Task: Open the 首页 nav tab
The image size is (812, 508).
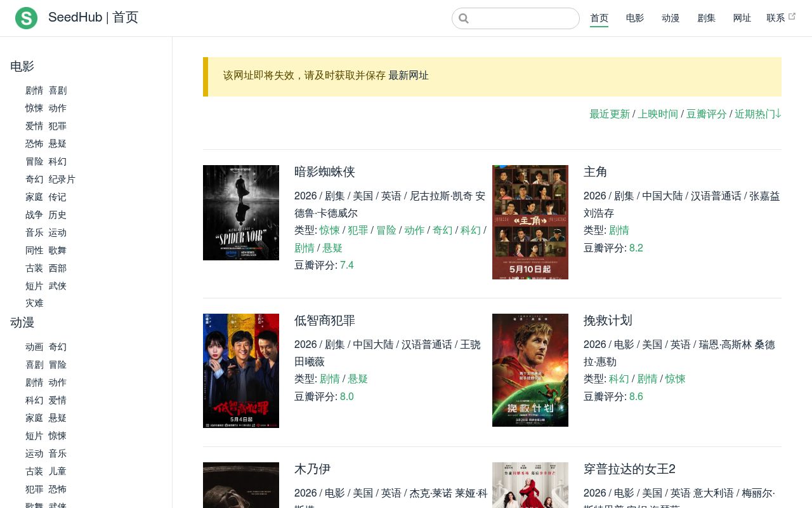Action: pyautogui.click(x=599, y=18)
